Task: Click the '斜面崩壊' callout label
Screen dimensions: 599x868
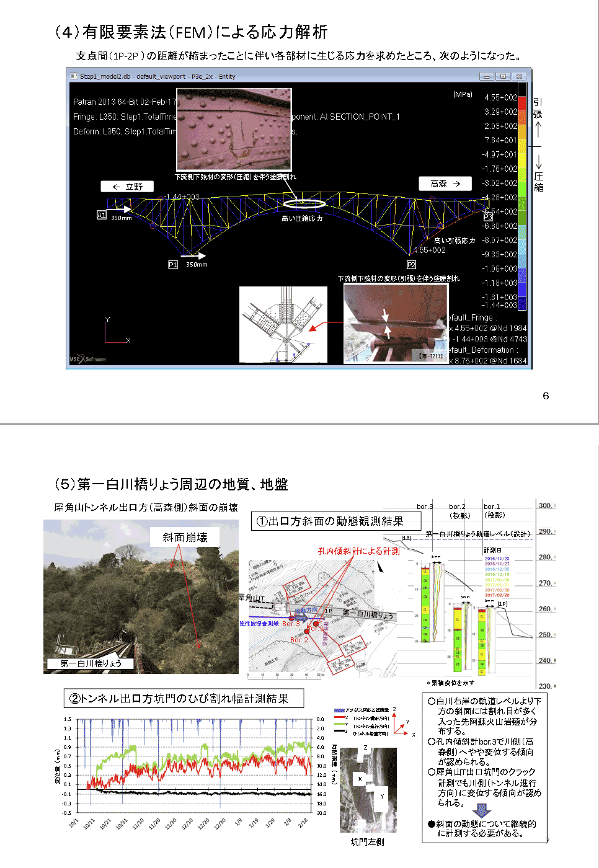Action: tap(185, 537)
